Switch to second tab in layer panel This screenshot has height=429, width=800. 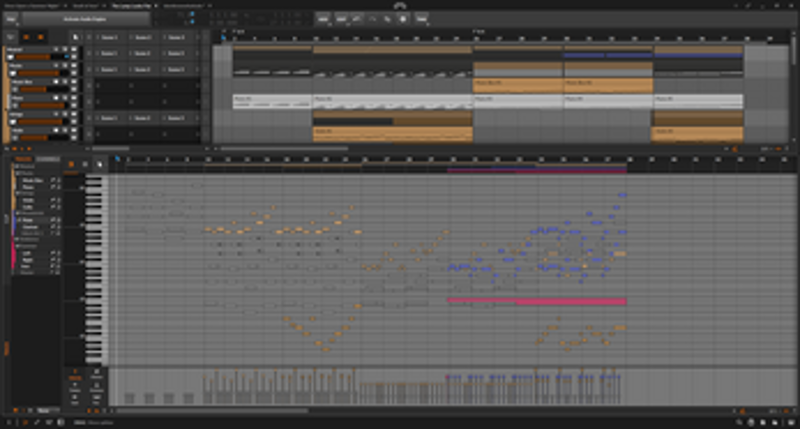coord(47,159)
